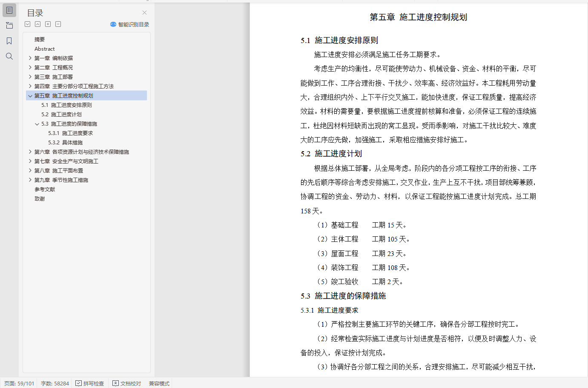Click heading 5.3.1 施工进度要求 in the document
The width and height of the screenshot is (588, 388).
click(x=330, y=310)
